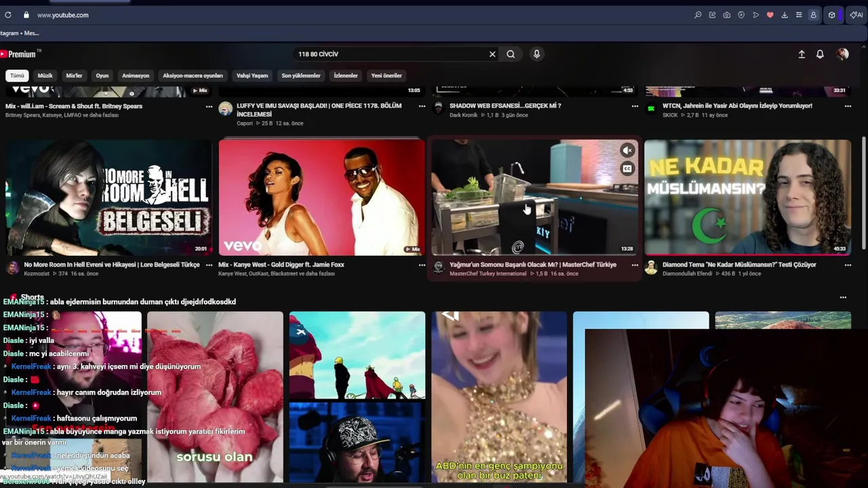
Task: Click the browser profile person icon
Action: coord(813,15)
